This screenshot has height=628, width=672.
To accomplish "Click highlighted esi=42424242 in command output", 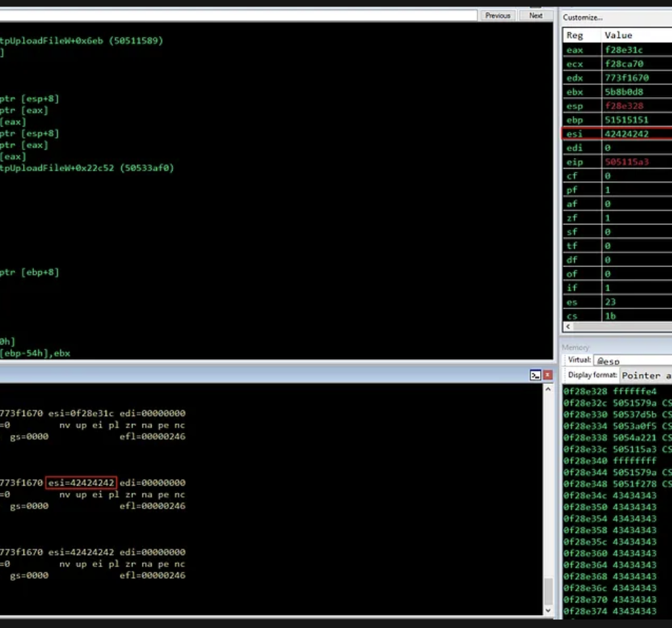I will click(x=81, y=483).
